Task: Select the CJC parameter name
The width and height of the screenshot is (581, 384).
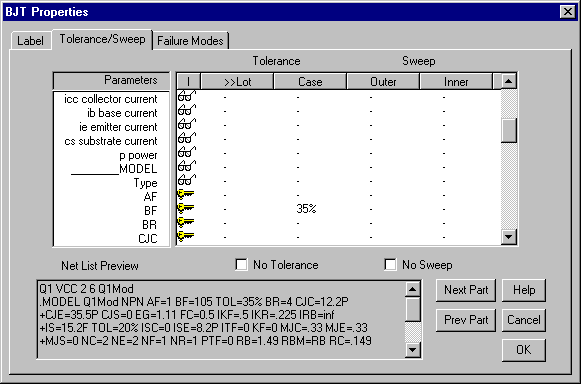Action: pyautogui.click(x=148, y=239)
